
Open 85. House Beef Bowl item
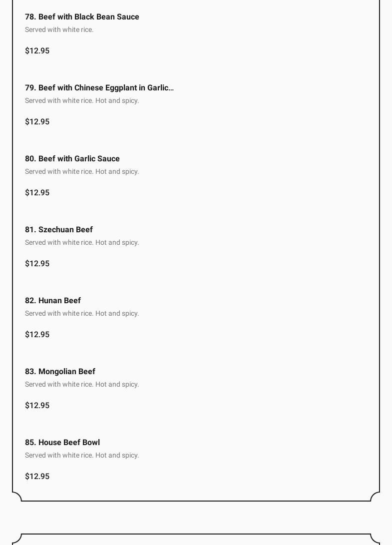[x=62, y=443]
